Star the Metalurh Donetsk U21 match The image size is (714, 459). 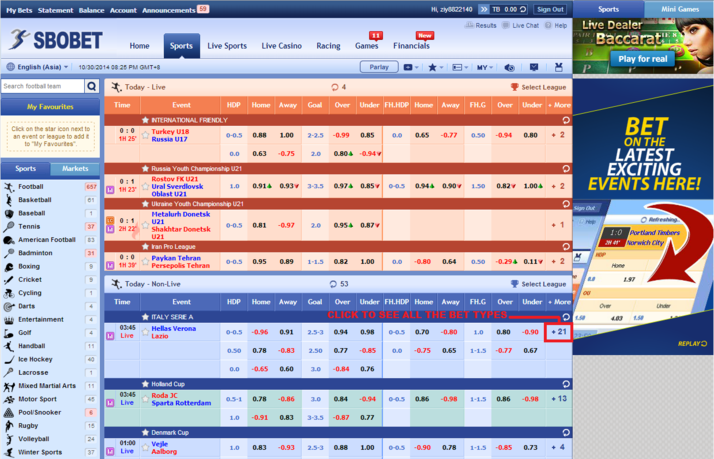(145, 225)
